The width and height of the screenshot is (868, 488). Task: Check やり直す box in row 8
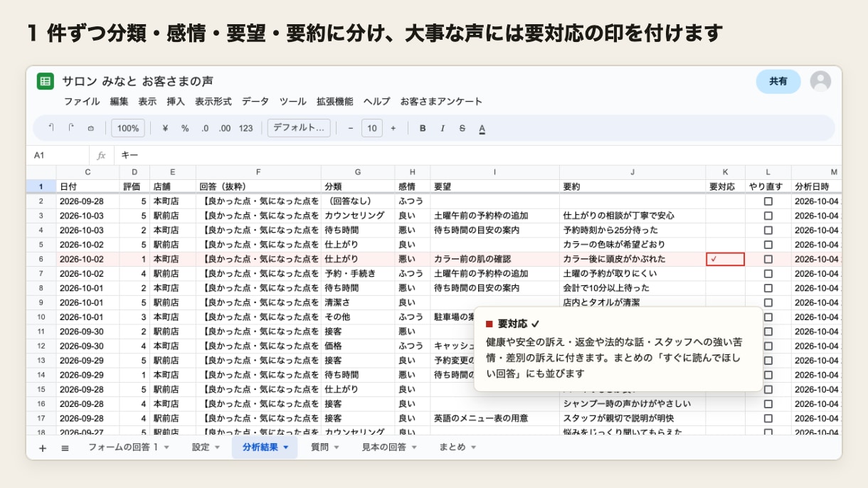point(768,288)
